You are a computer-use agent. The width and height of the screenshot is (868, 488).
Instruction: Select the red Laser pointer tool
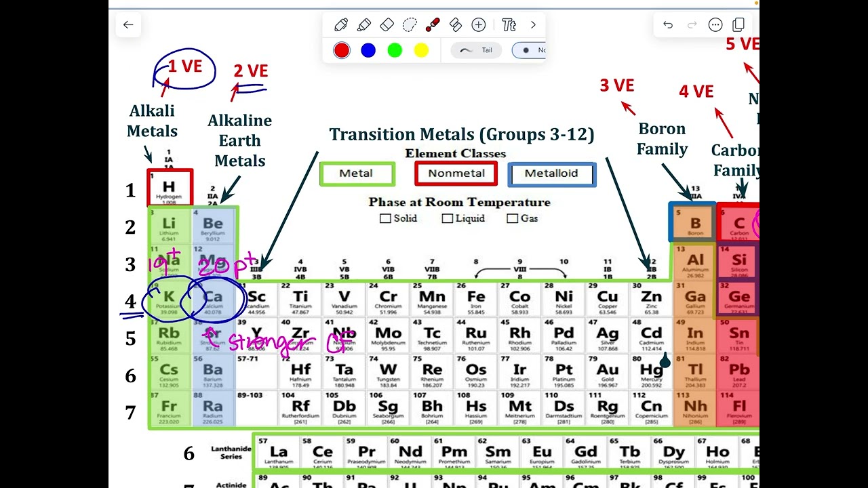point(433,25)
